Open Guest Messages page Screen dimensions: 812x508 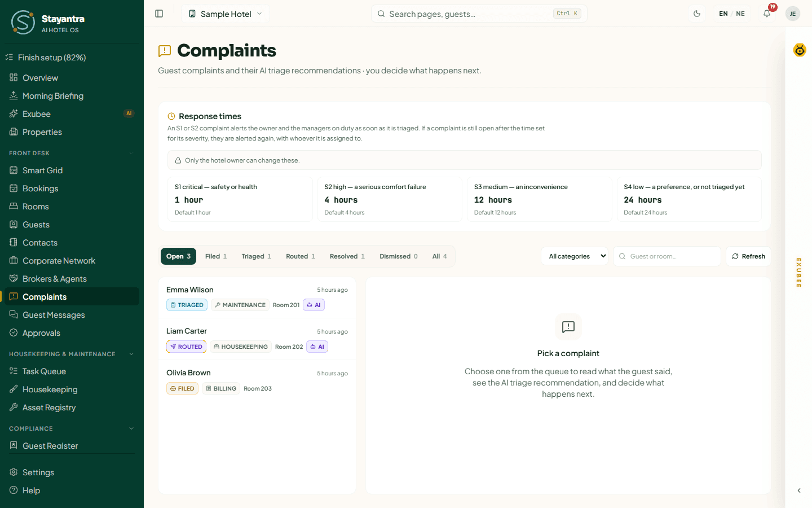point(72,315)
